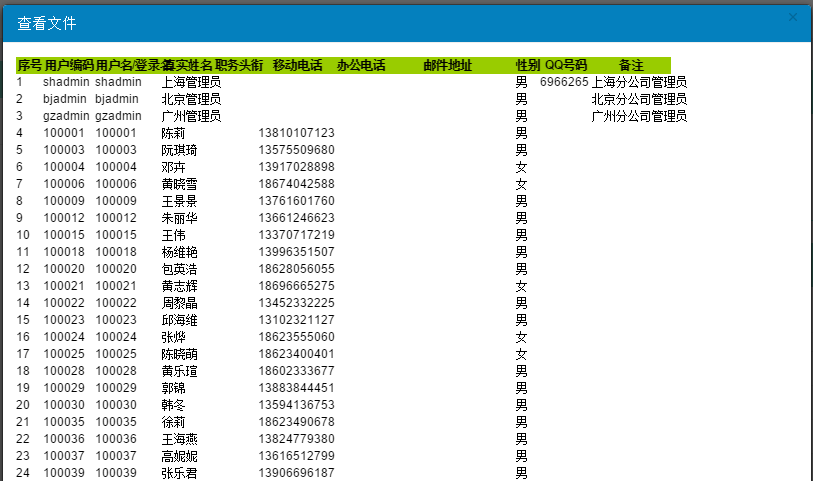Click remark 广州分公司管理员
Screen dimensions: 813x481
[639, 116]
